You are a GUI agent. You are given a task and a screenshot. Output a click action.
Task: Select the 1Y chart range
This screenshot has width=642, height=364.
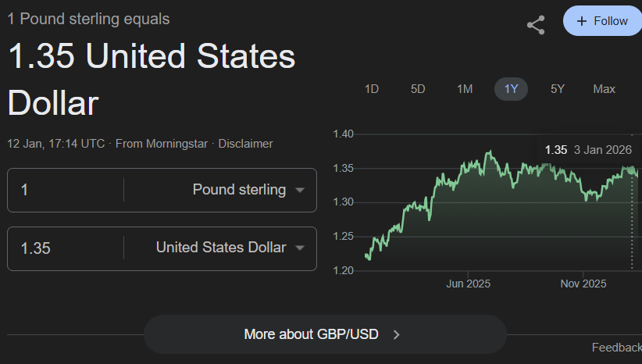(x=511, y=89)
